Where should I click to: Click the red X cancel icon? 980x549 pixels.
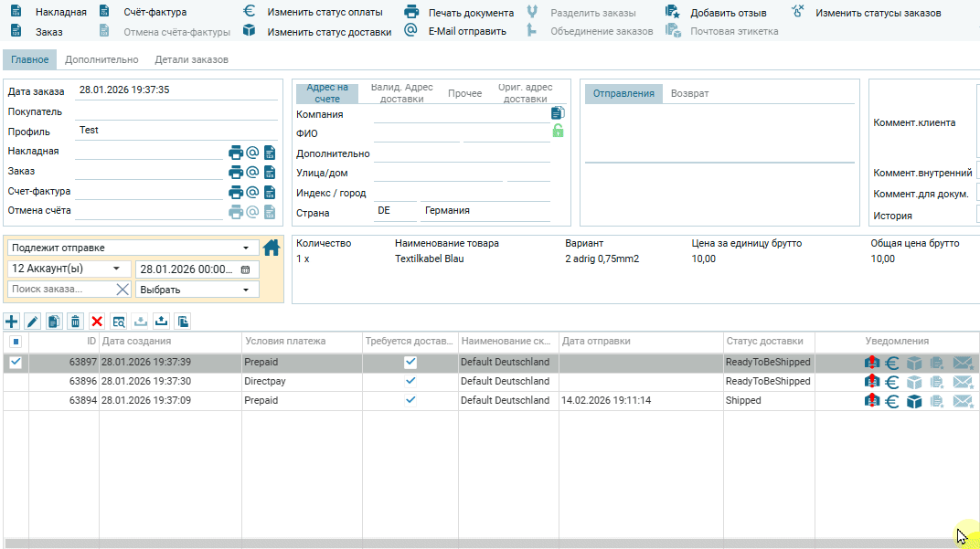(x=97, y=322)
